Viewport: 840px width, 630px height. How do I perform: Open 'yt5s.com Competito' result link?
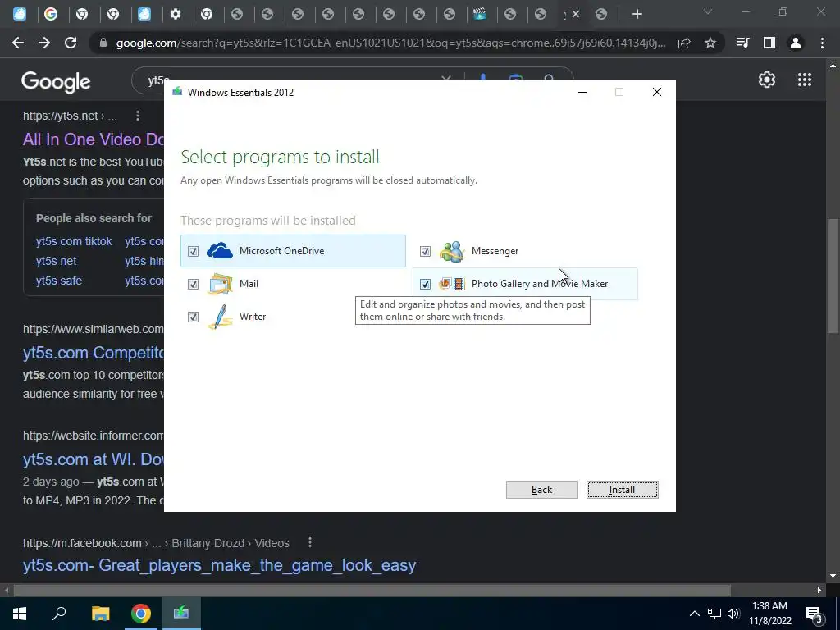click(x=94, y=353)
